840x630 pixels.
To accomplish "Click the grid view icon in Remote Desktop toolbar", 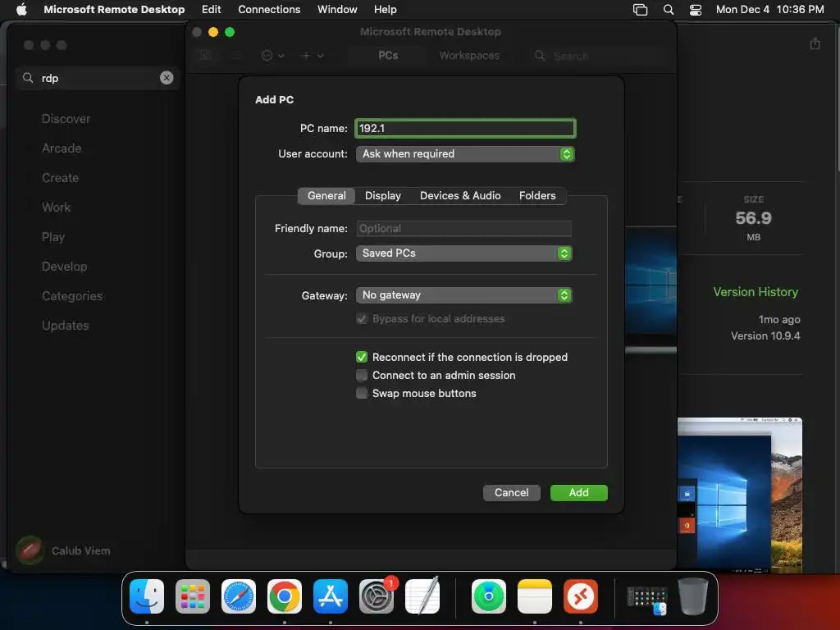I will tap(206, 55).
